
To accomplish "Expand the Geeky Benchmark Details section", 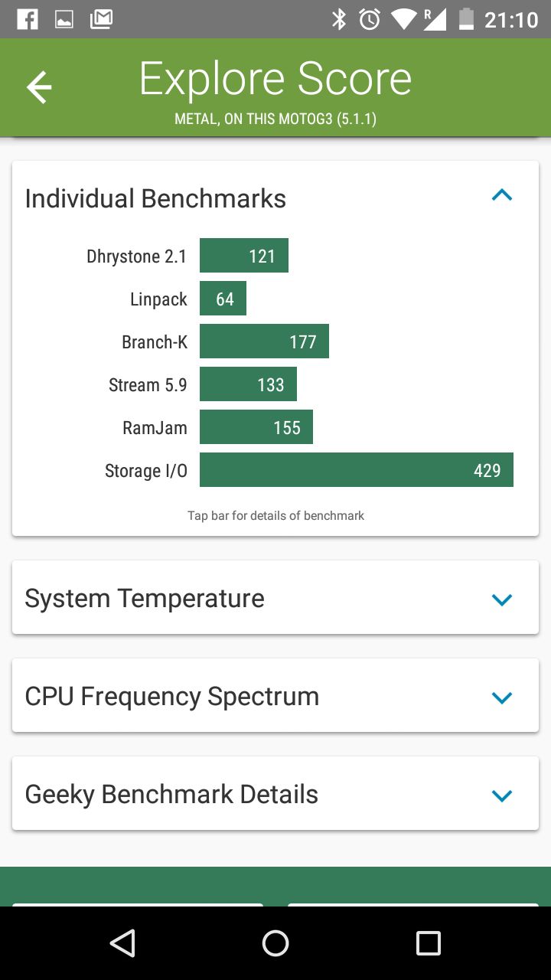I will (x=502, y=795).
